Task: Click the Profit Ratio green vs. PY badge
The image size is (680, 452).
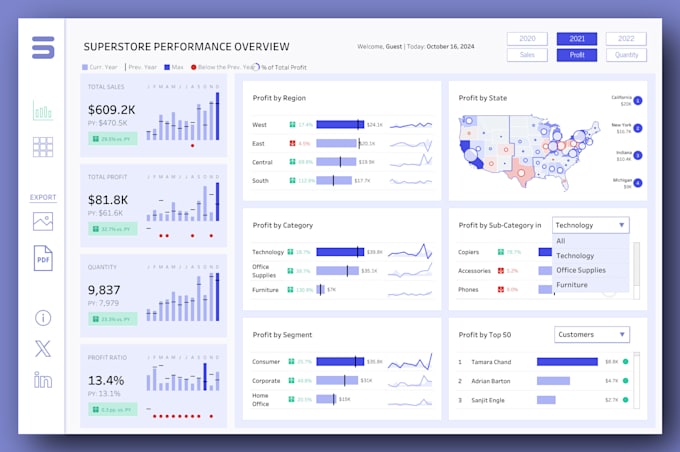Action: 113,409
